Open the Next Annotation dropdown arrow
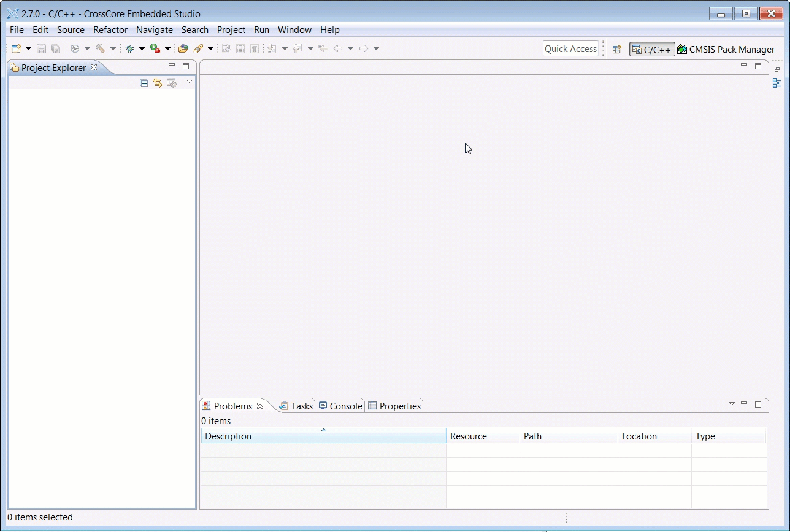This screenshot has height=532, width=790. coord(285,49)
